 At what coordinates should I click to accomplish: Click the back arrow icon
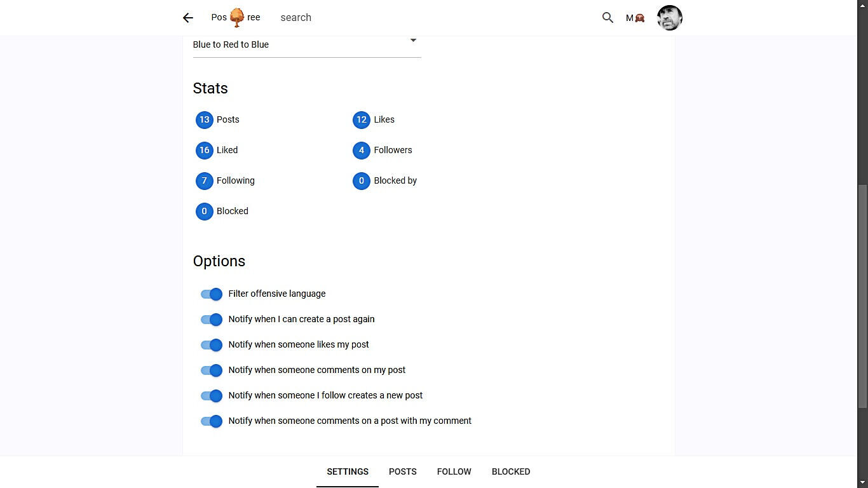click(x=188, y=18)
